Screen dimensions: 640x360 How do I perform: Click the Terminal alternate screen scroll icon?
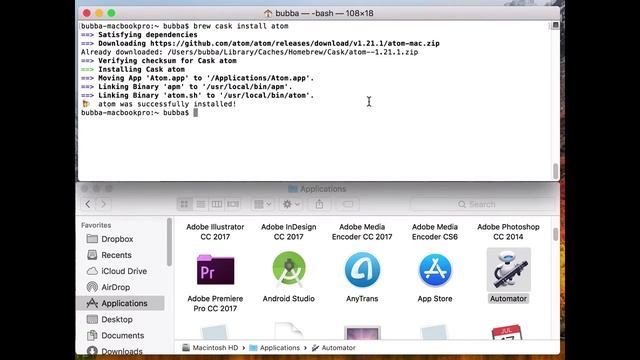click(x=556, y=25)
